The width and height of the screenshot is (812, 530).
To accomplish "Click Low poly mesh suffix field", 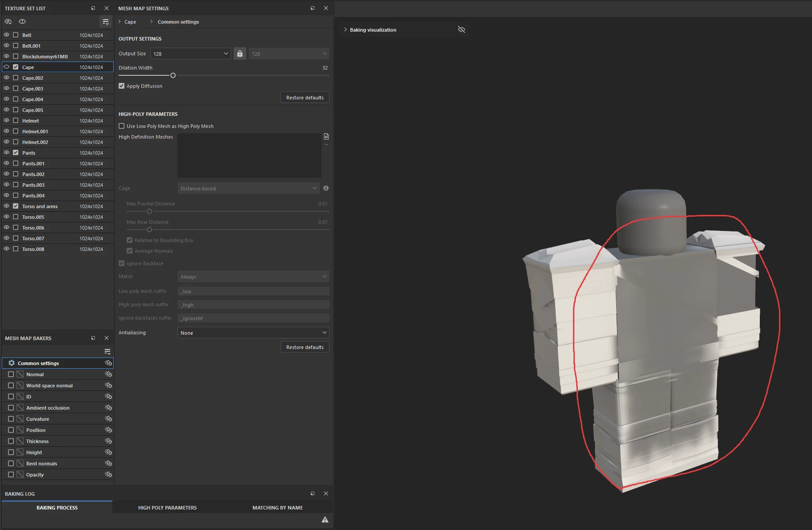I will coord(253,291).
